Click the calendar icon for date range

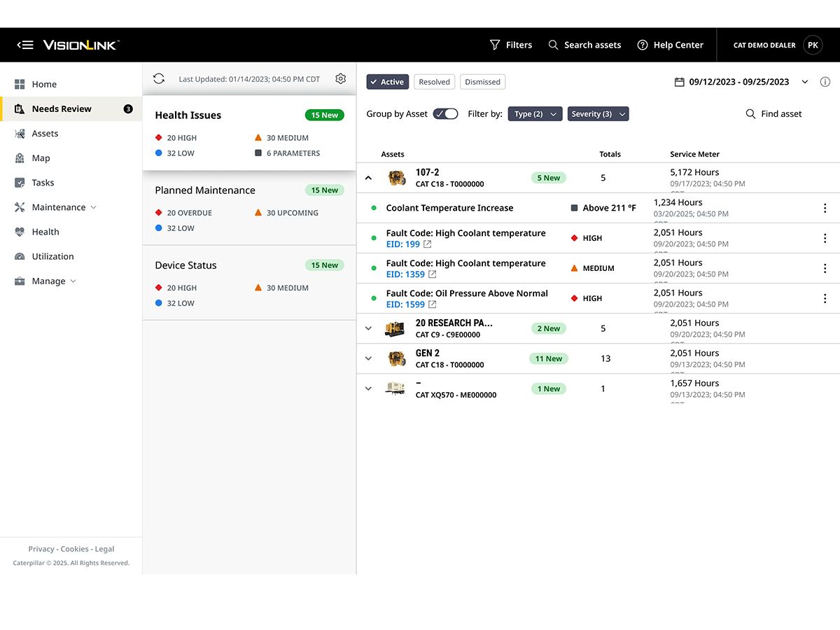(x=679, y=82)
